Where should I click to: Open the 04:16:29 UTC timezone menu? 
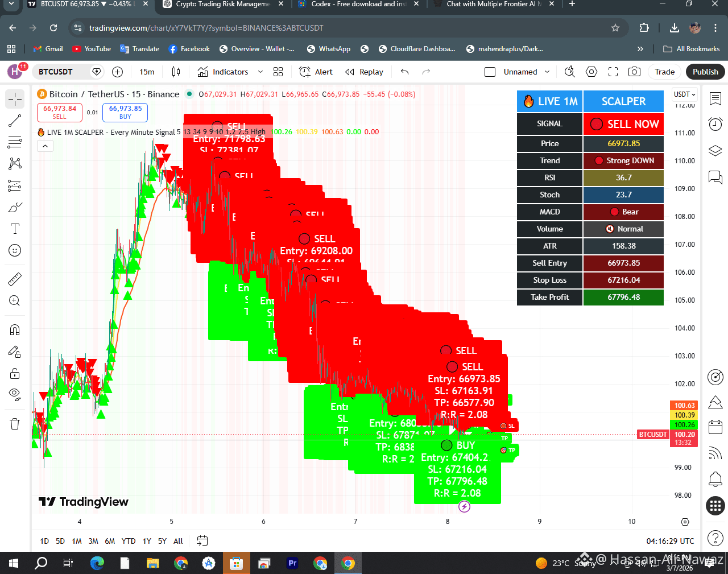tap(670, 541)
